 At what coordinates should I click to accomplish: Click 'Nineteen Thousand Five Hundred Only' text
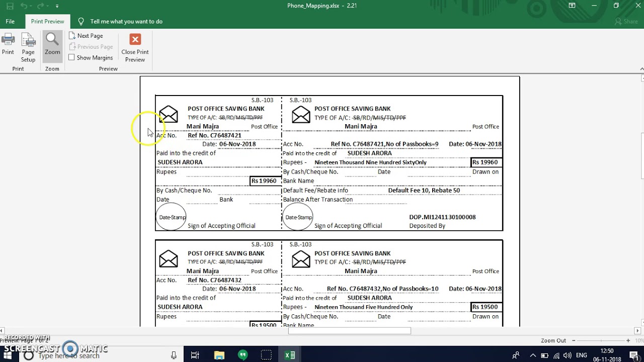click(x=363, y=307)
